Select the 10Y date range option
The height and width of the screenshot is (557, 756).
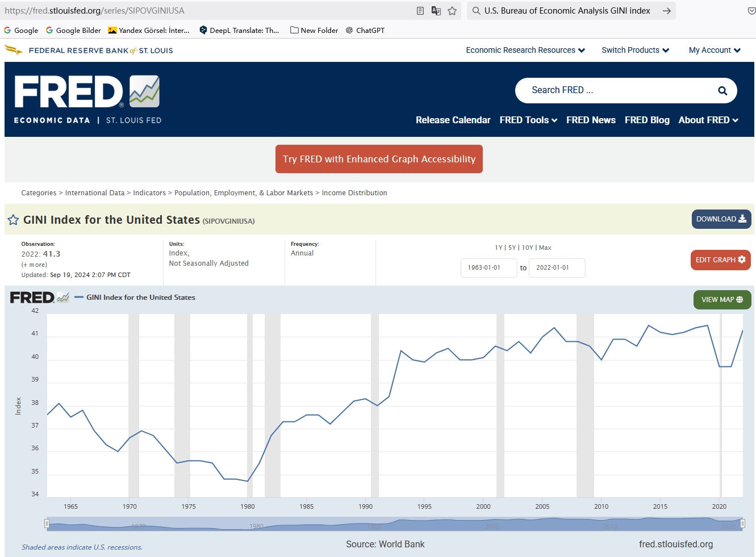coord(527,248)
